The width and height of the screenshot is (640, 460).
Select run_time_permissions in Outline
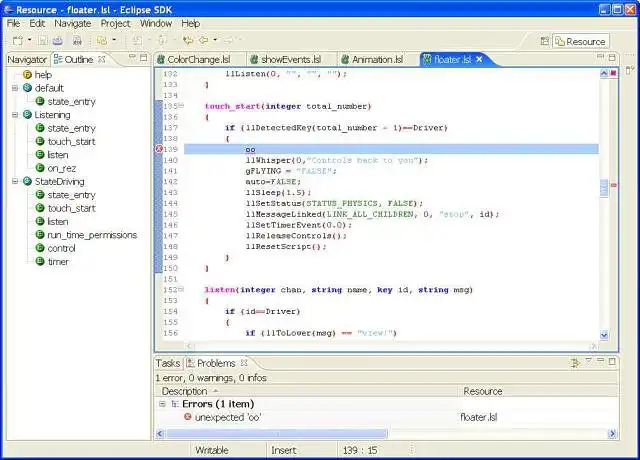coord(92,235)
